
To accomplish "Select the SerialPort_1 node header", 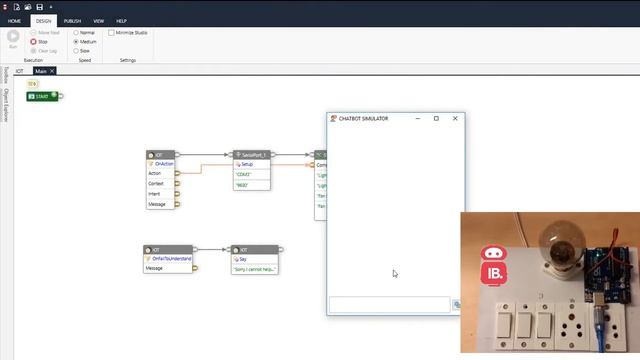I will 251,155.
